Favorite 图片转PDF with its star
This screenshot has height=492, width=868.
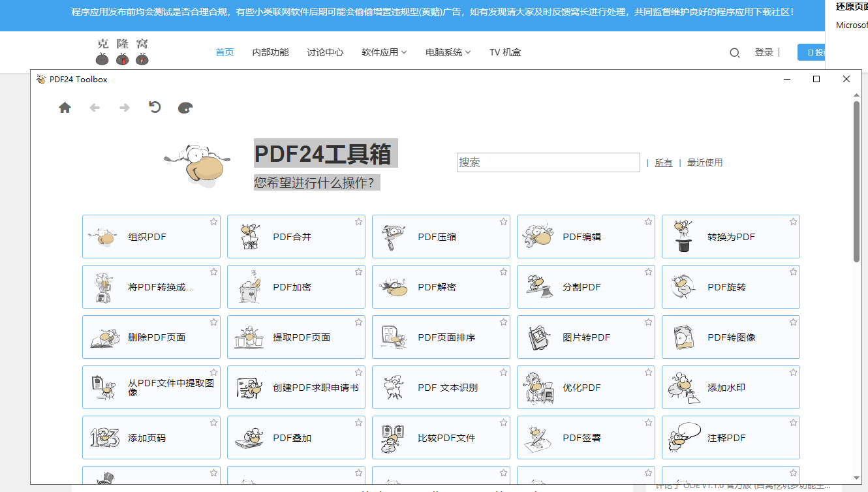[648, 322]
